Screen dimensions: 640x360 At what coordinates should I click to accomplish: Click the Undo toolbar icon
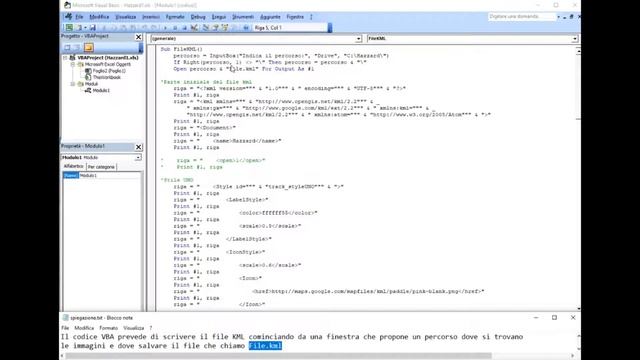pyautogui.click(x=144, y=28)
